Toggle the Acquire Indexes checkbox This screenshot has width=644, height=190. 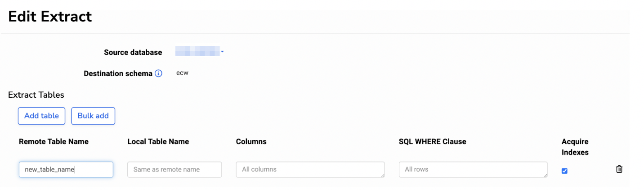pos(565,171)
